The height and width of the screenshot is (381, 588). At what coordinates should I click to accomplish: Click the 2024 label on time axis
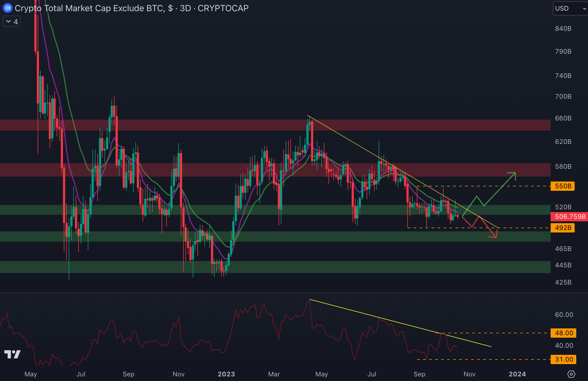[517, 374]
